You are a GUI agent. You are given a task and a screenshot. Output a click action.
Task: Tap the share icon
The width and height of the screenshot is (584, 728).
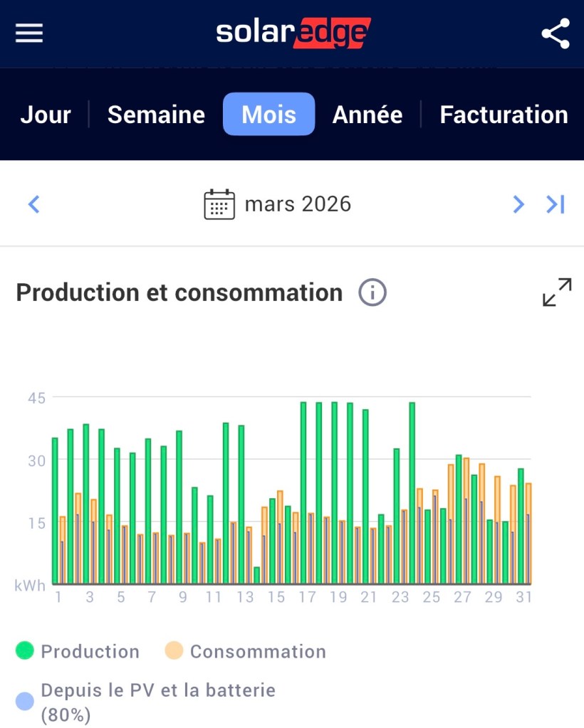(556, 33)
